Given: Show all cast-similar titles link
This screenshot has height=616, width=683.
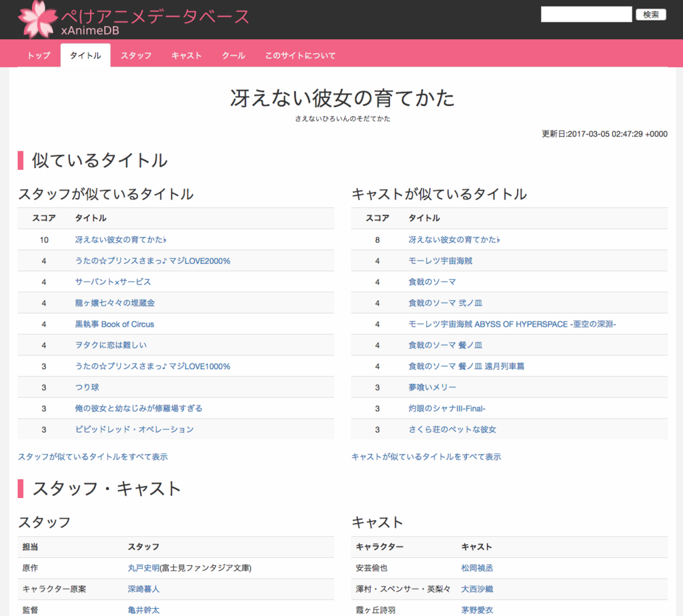Looking at the screenshot, I should 426,457.
